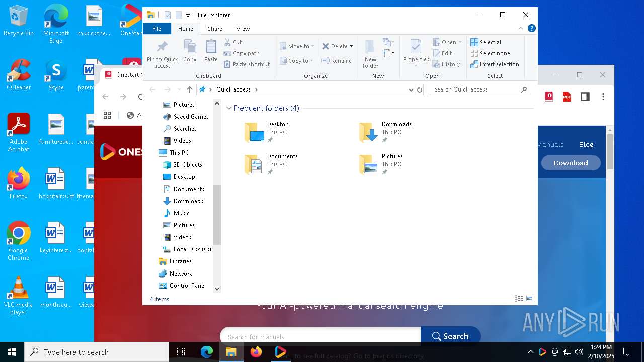Viewport: 644px width, 362px height.
Task: Click brands directory link
Action: pos(398,356)
